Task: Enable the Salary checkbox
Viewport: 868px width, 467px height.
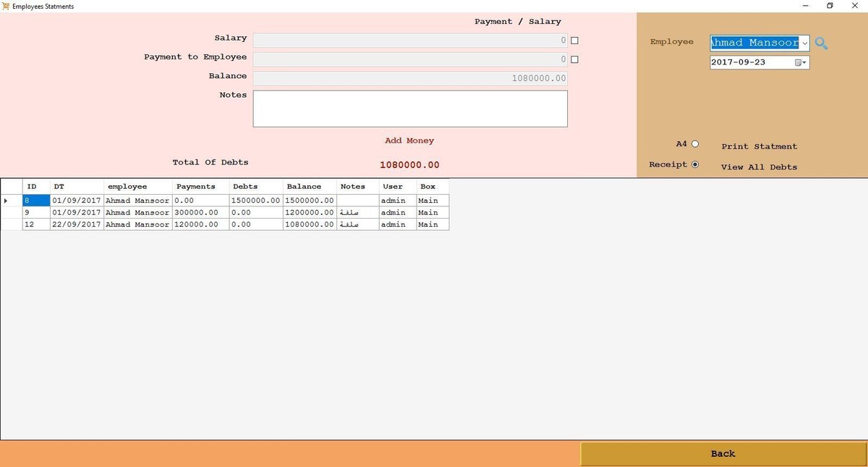Action: 574,41
